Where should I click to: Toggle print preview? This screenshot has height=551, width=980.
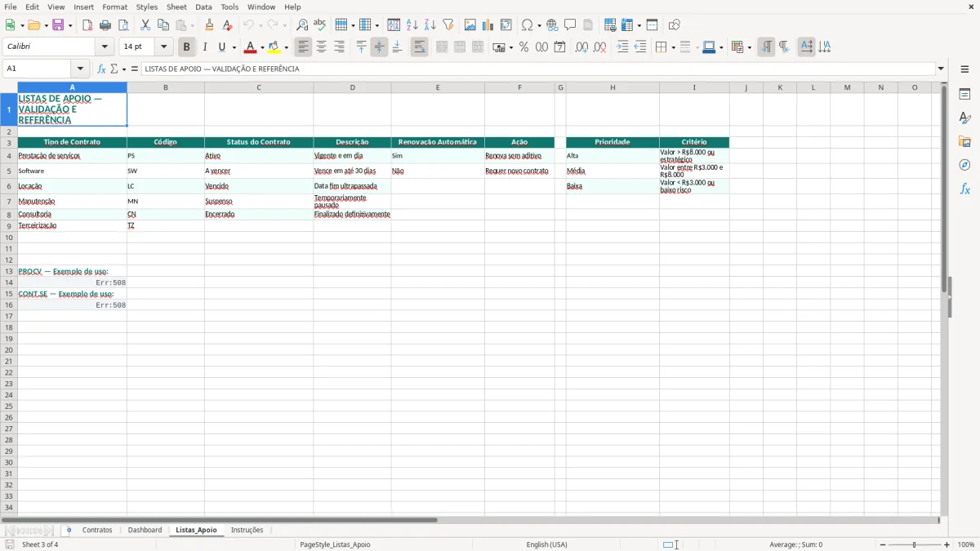tap(123, 25)
